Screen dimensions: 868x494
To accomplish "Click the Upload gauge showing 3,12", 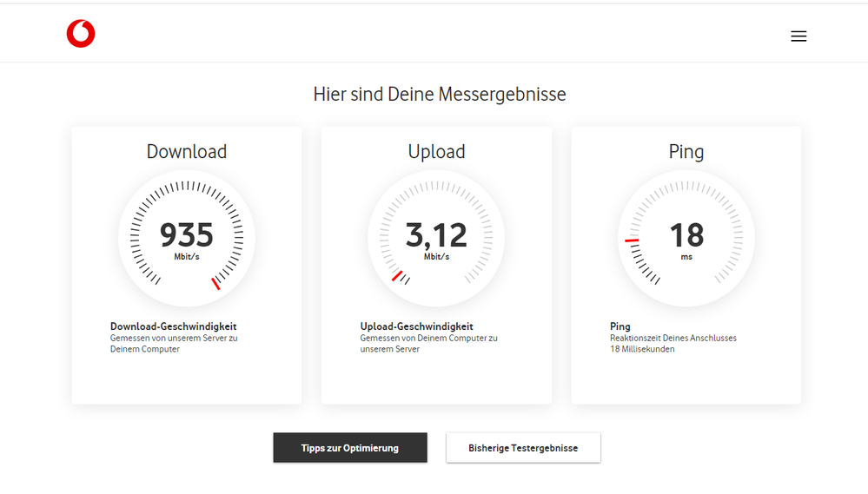I will tap(436, 239).
